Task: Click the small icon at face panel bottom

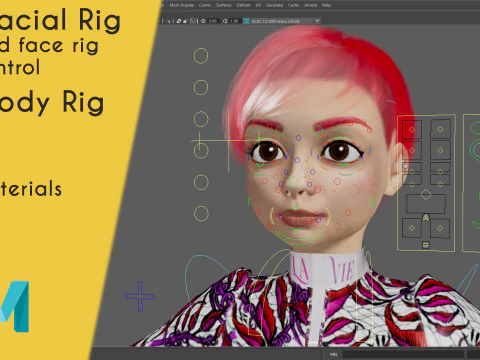Action: [x=426, y=245]
